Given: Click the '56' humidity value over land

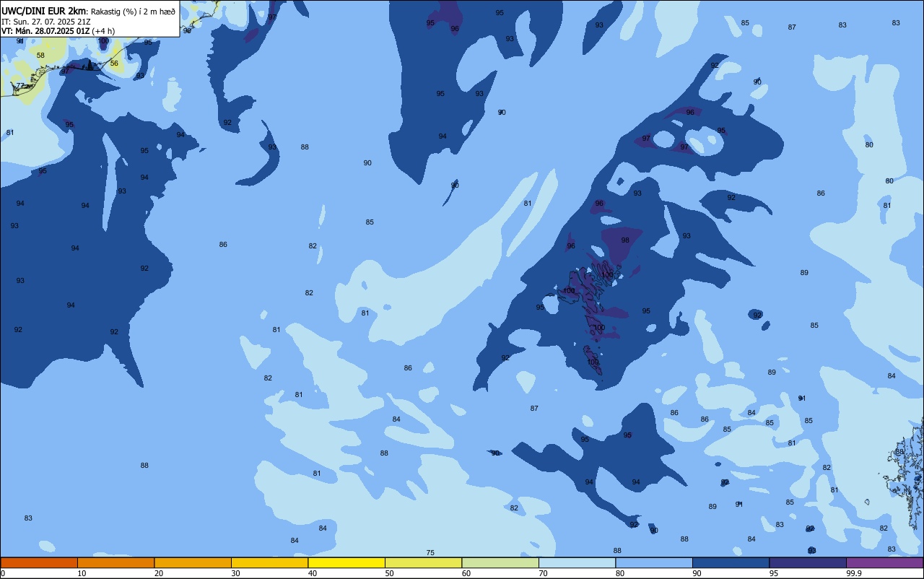Looking at the screenshot, I should [114, 64].
